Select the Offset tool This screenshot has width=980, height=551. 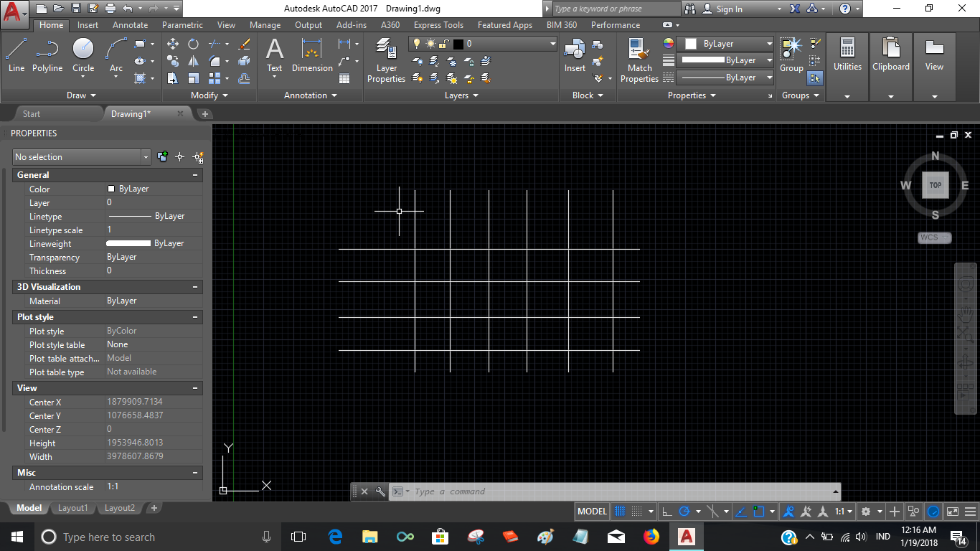click(244, 78)
